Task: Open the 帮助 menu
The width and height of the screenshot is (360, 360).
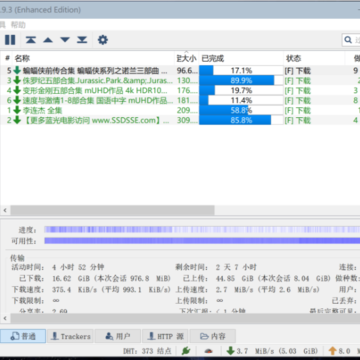Action: pos(18,25)
